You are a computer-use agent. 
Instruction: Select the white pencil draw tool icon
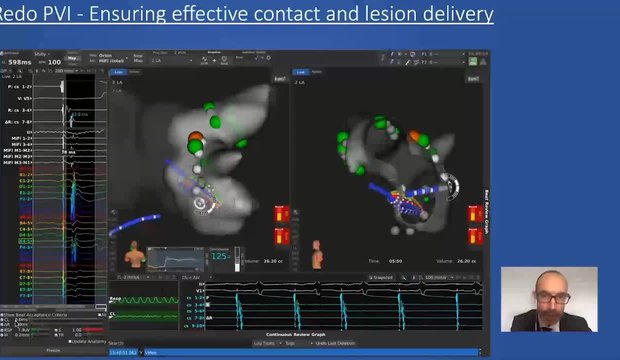tap(408, 62)
